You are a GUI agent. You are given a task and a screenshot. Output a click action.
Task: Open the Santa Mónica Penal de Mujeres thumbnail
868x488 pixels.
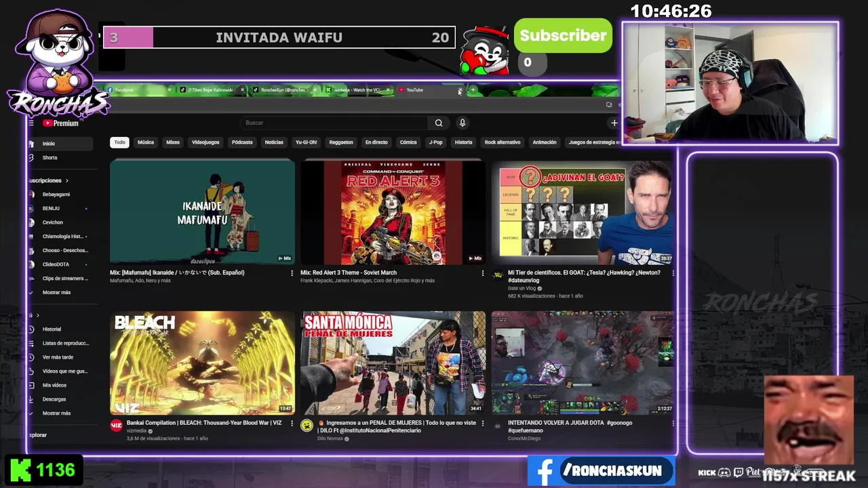coord(393,363)
